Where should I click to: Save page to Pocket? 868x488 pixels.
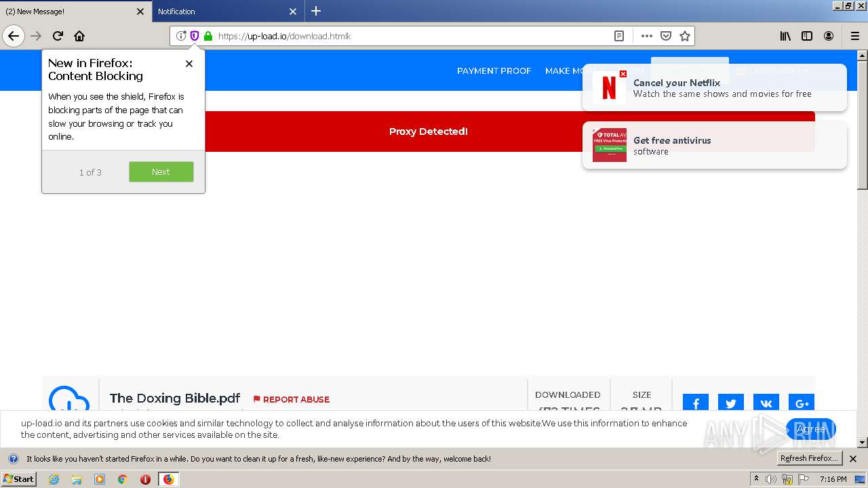click(666, 36)
